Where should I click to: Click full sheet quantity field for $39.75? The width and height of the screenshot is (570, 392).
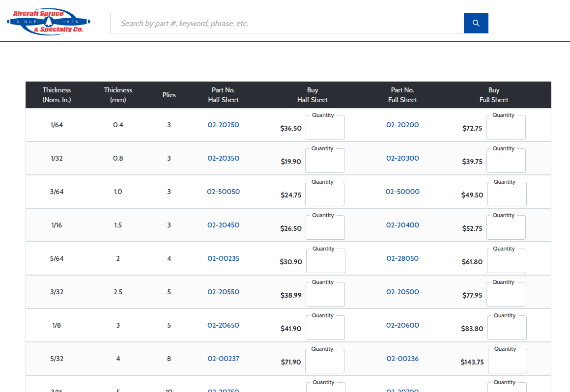click(506, 161)
